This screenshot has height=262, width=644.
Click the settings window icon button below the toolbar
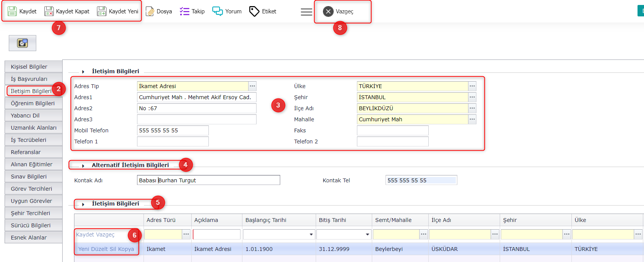pos(23,43)
